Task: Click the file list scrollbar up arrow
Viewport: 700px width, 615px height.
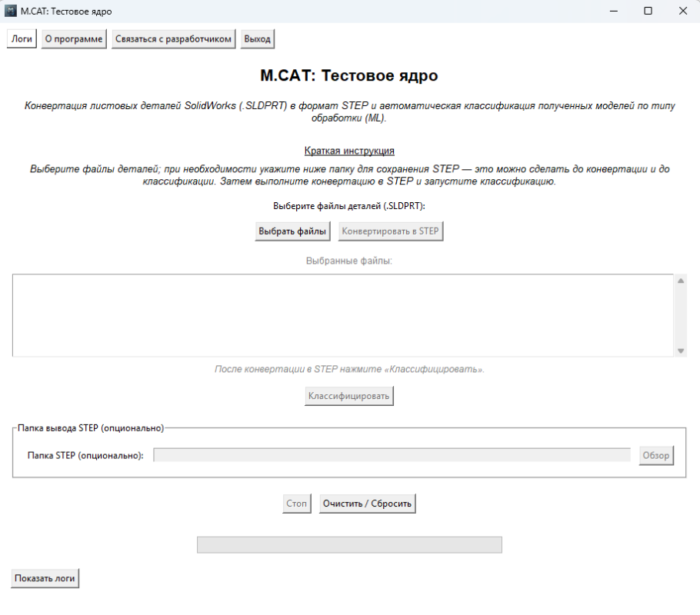Action: [x=680, y=281]
